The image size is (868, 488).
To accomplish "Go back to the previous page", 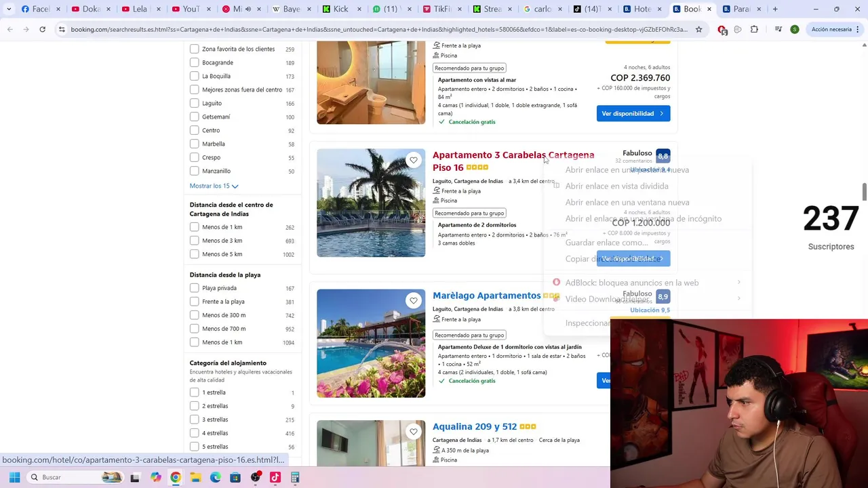I will coord(10,29).
